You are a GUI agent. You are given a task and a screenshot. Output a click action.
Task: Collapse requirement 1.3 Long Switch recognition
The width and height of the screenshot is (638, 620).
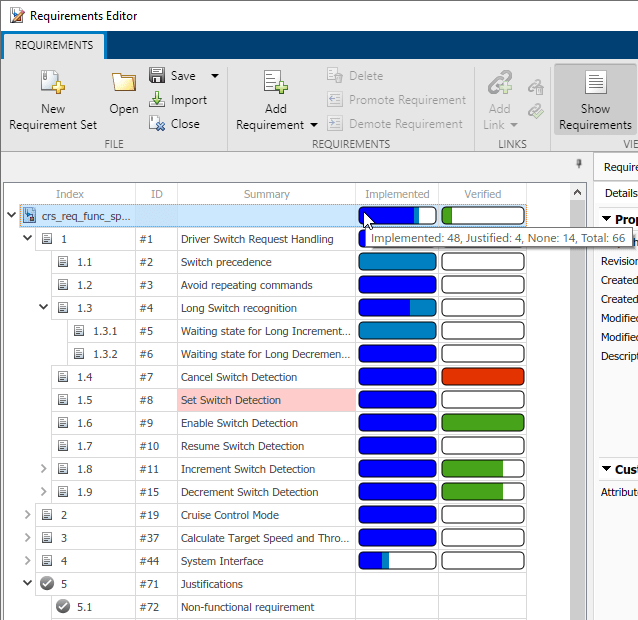coord(43,308)
